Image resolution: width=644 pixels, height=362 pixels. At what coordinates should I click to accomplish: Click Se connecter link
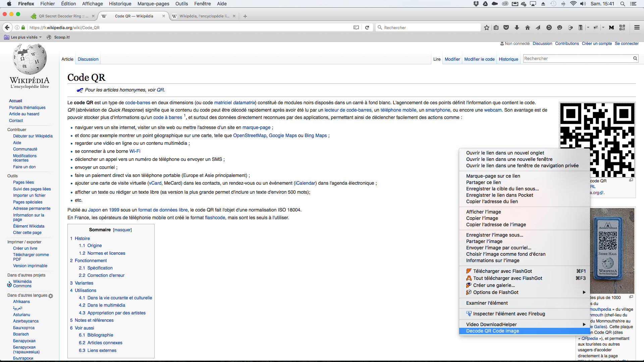pos(627,44)
